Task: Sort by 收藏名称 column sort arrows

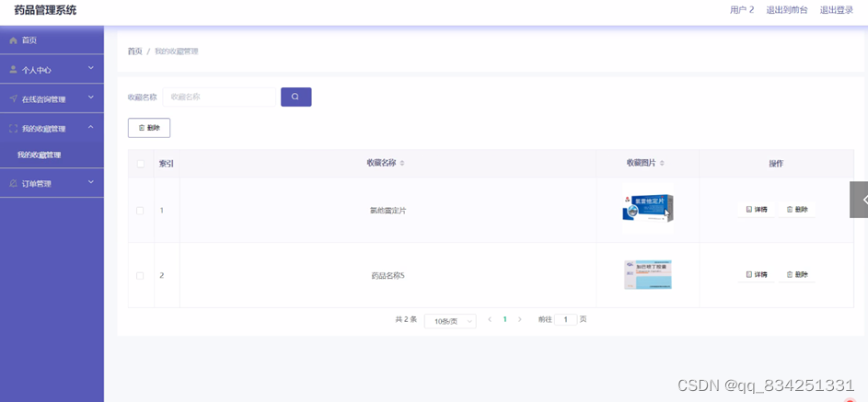Action: (402, 163)
